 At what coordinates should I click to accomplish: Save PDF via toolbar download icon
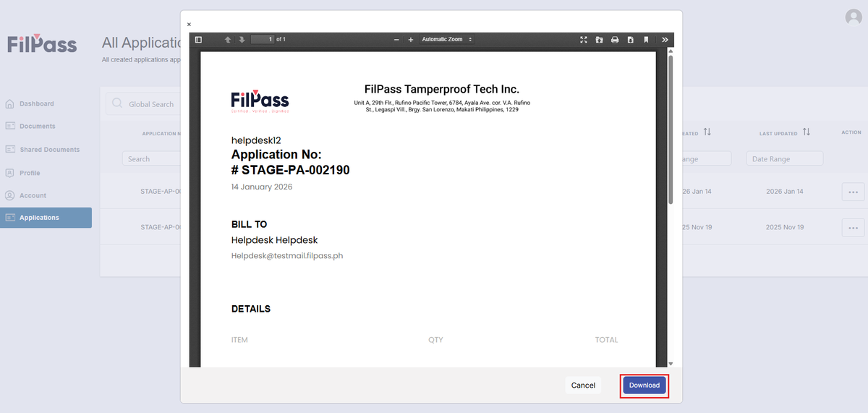tap(630, 40)
